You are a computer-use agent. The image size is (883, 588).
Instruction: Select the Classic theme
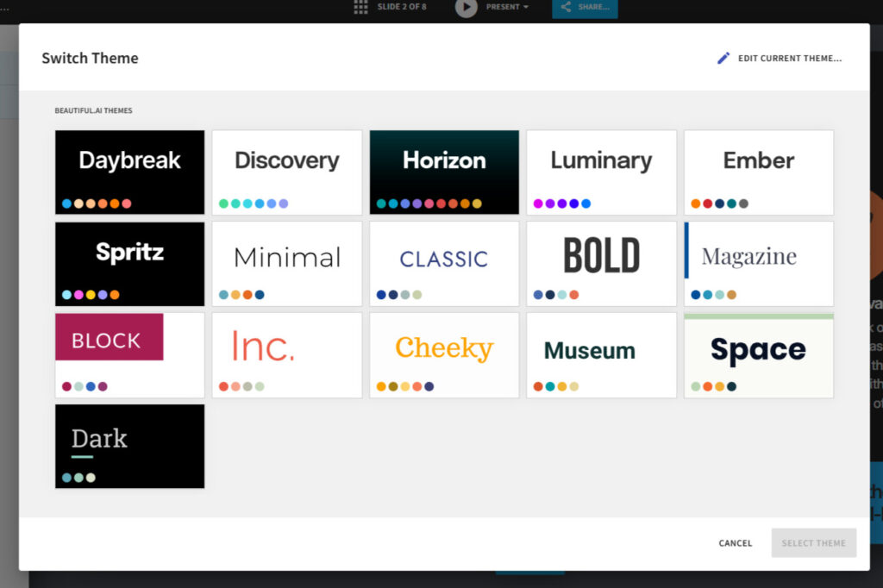point(444,264)
